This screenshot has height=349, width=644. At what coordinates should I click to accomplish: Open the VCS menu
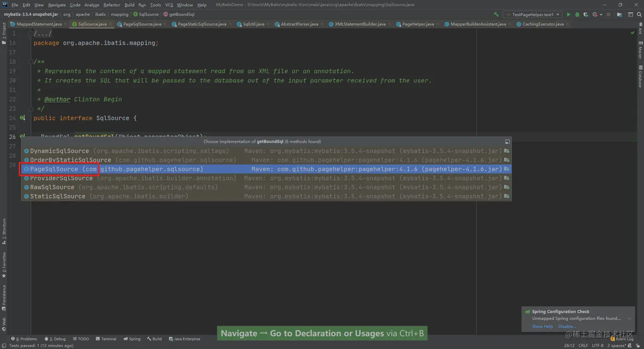point(169,5)
